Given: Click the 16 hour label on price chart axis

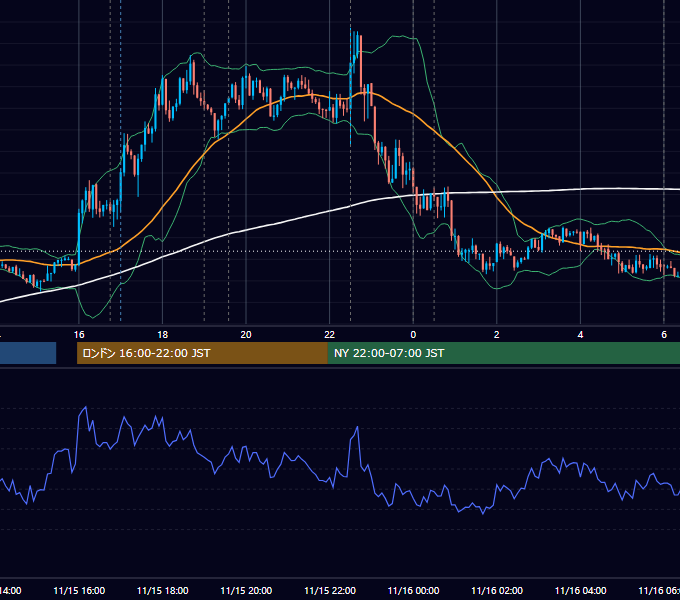Looking at the screenshot, I should (x=79, y=334).
